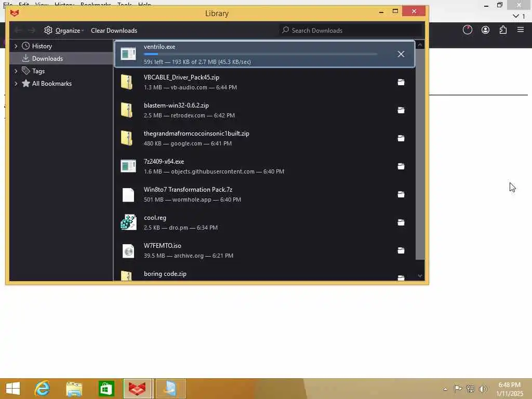
Task: Open containing folder for blastem-win32-0.6.2.zip
Action: click(401, 110)
